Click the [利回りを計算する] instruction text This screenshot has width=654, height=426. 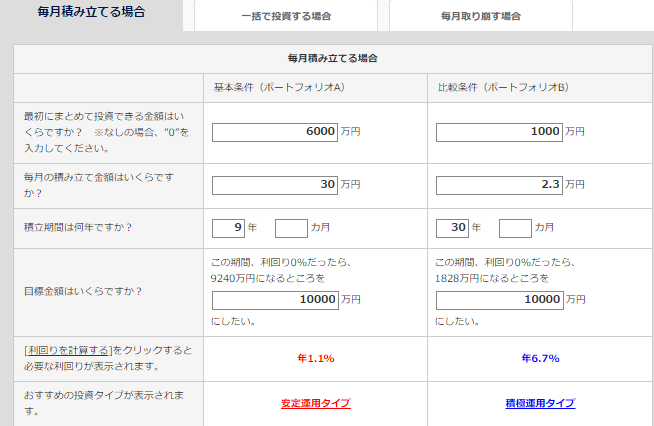point(108,358)
